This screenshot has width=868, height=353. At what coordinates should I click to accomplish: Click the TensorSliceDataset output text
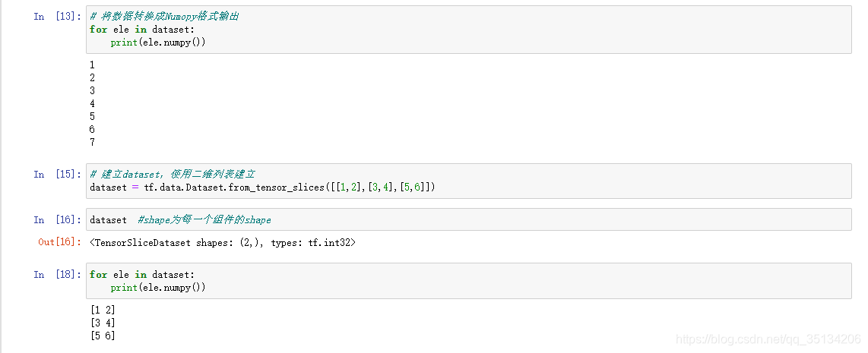[x=223, y=242]
